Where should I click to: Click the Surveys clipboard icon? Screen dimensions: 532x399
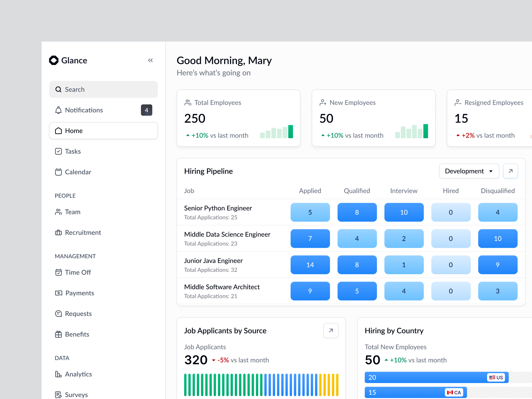58,395
